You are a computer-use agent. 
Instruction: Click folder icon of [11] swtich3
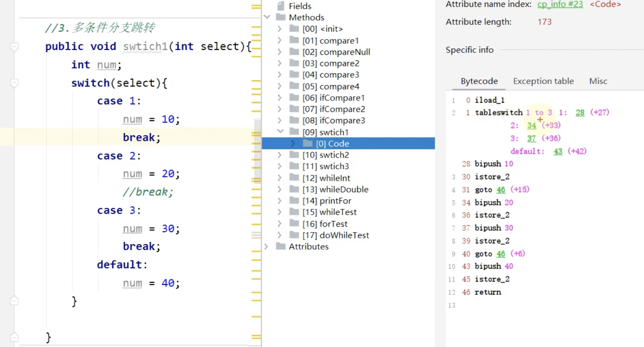[x=294, y=166]
